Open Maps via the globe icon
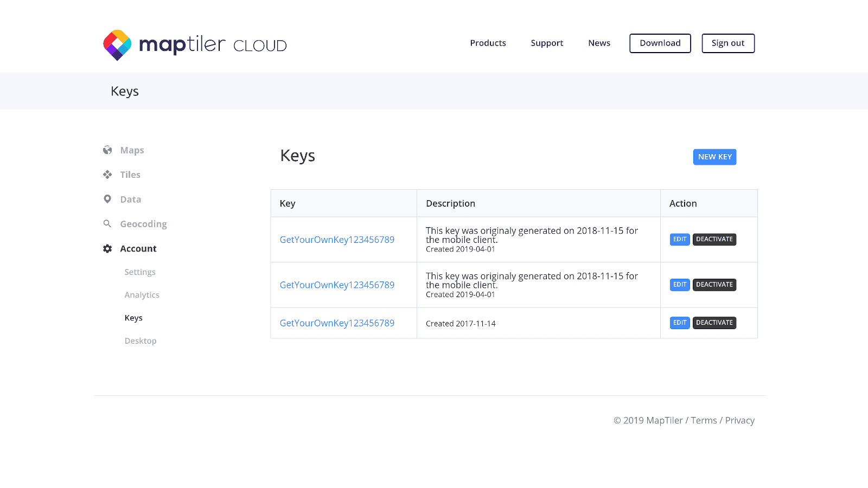Screen dimensions: 868x488 click(x=107, y=150)
